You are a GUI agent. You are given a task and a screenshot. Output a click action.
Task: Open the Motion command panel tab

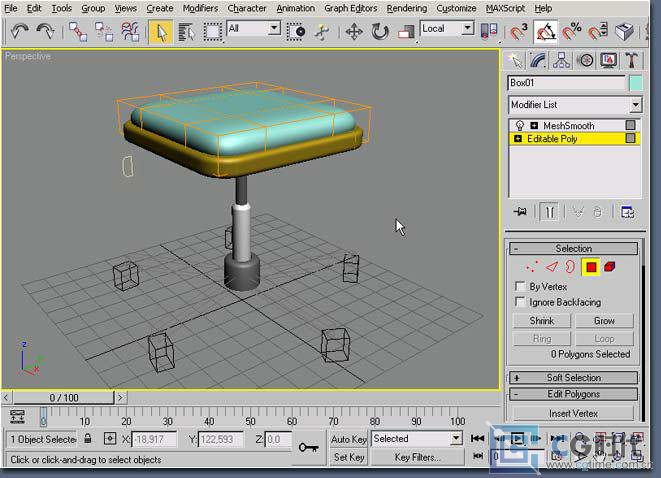(585, 61)
